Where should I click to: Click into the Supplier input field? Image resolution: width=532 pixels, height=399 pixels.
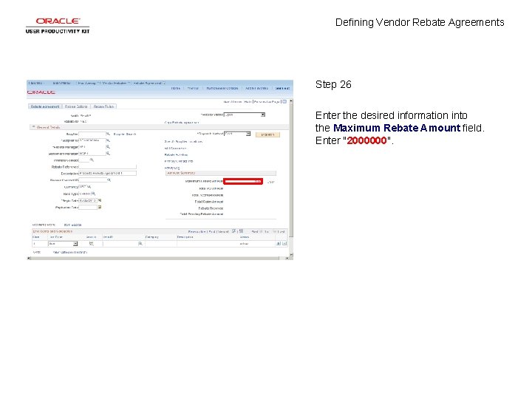tap(92, 134)
